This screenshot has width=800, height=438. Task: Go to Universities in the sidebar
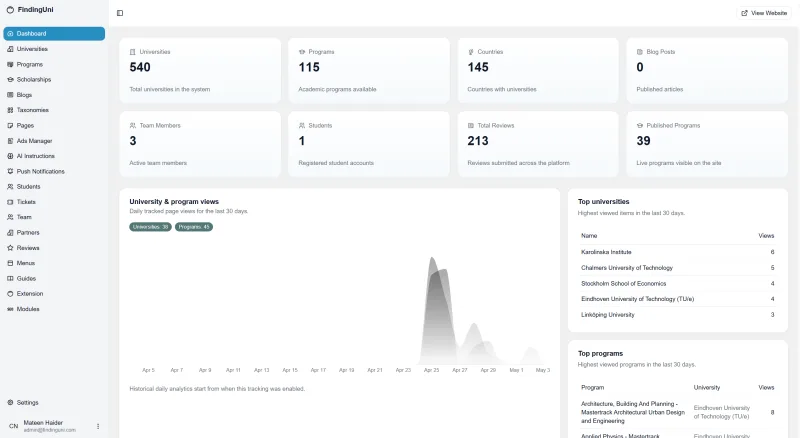coord(54,49)
